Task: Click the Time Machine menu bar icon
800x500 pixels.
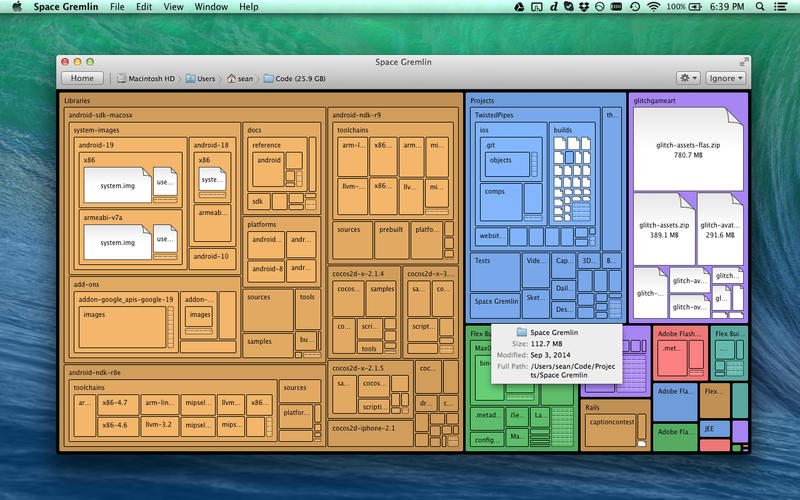Action: [633, 7]
